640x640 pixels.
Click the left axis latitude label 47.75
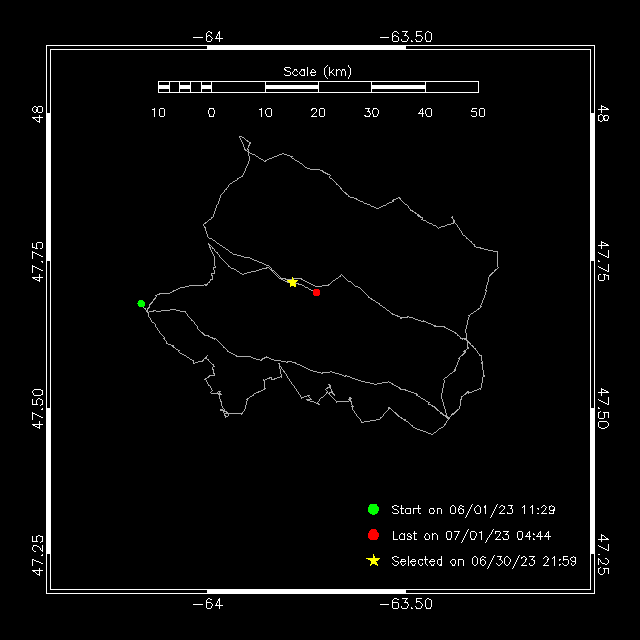pyautogui.click(x=38, y=262)
